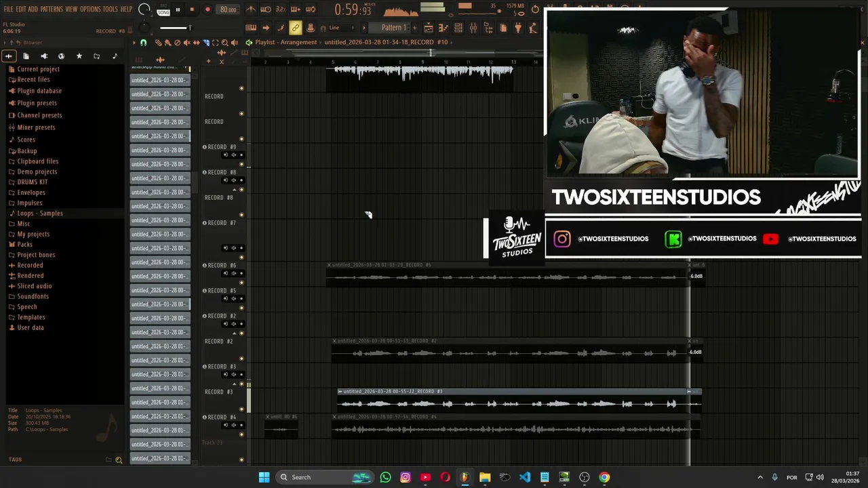Click the Windows Start button
Screen dimensions: 868x488
pyautogui.click(x=264, y=477)
